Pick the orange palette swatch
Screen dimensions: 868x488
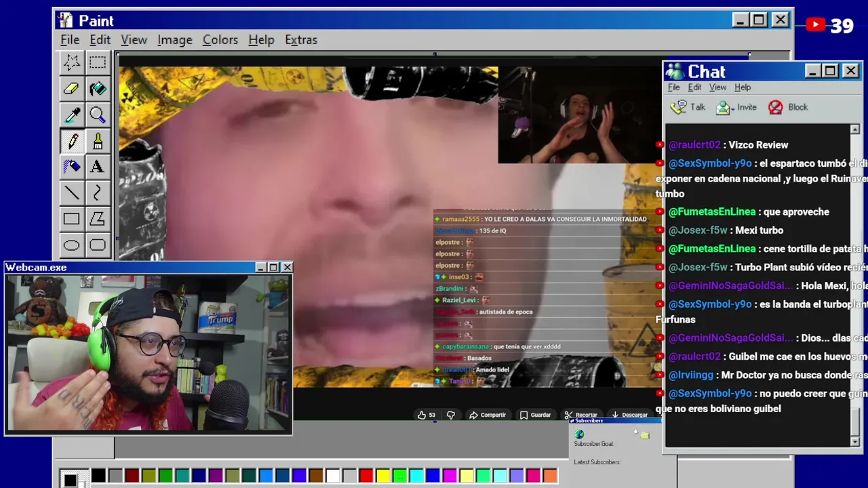[x=549, y=476]
